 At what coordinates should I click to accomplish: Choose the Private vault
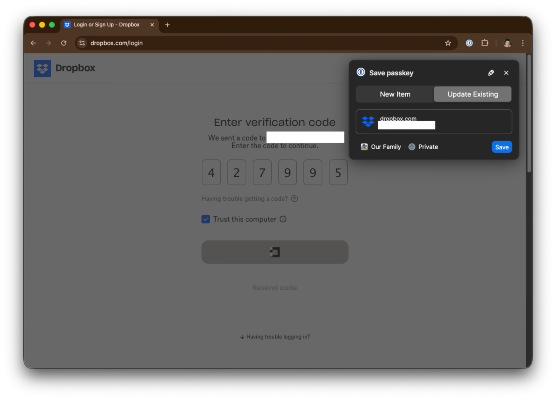[x=423, y=147]
